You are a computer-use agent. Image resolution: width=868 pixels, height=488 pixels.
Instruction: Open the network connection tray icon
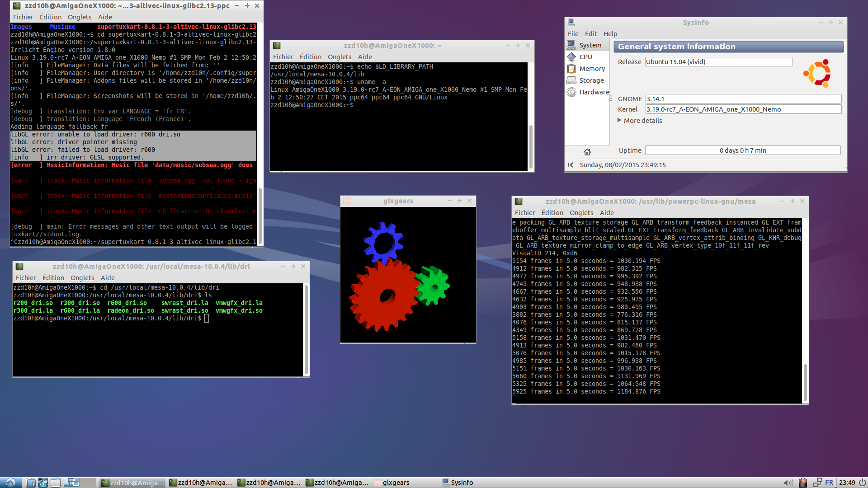[817, 483]
